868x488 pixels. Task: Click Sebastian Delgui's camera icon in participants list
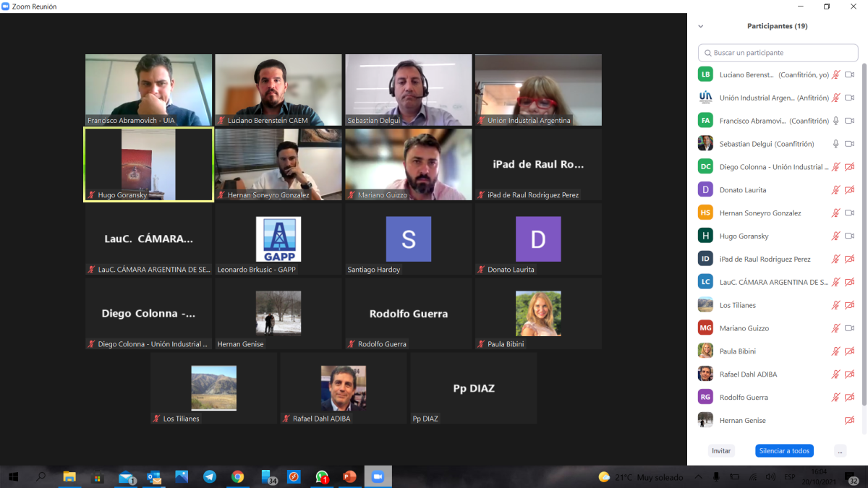[x=850, y=144]
